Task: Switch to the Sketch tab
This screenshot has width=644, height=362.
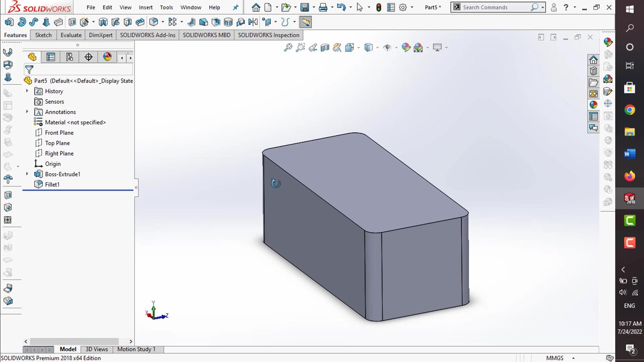Action: tap(43, 35)
